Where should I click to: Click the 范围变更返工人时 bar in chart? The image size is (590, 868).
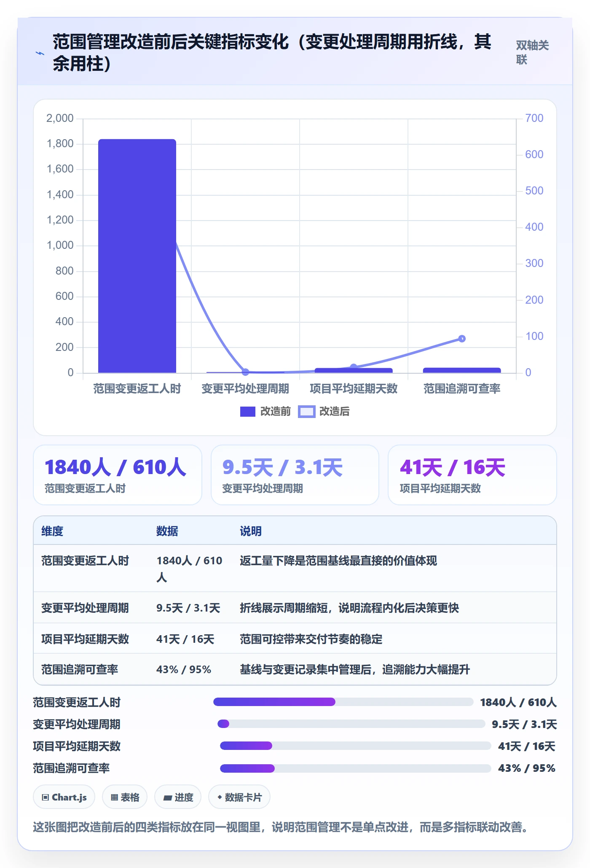click(137, 256)
